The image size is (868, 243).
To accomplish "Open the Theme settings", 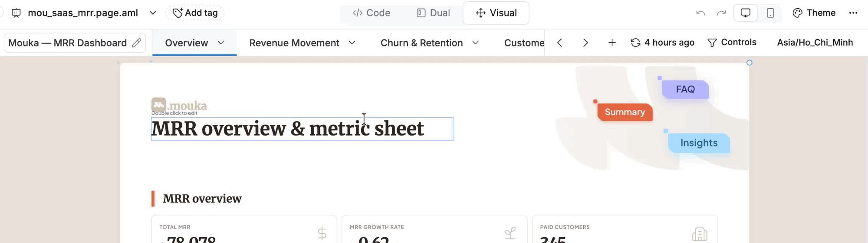I will click(814, 13).
